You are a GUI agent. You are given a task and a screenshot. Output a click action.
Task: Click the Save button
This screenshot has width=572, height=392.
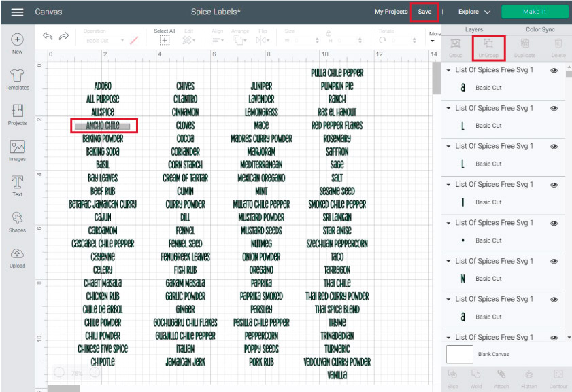coord(424,12)
